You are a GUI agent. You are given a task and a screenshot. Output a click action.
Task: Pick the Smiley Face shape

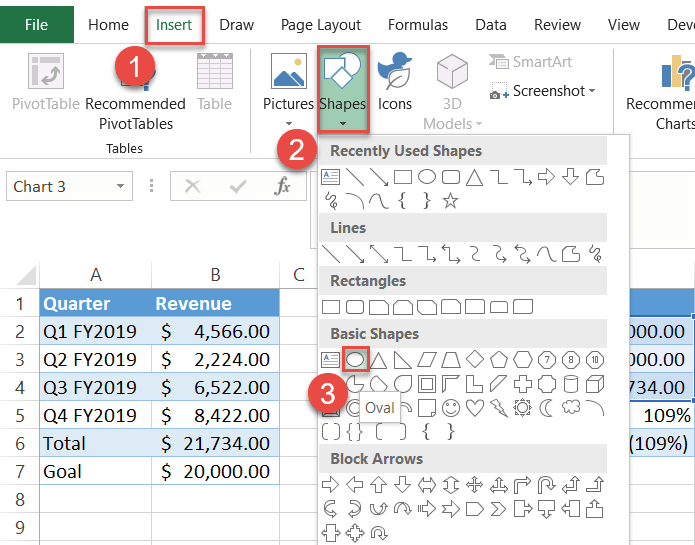[x=451, y=408]
